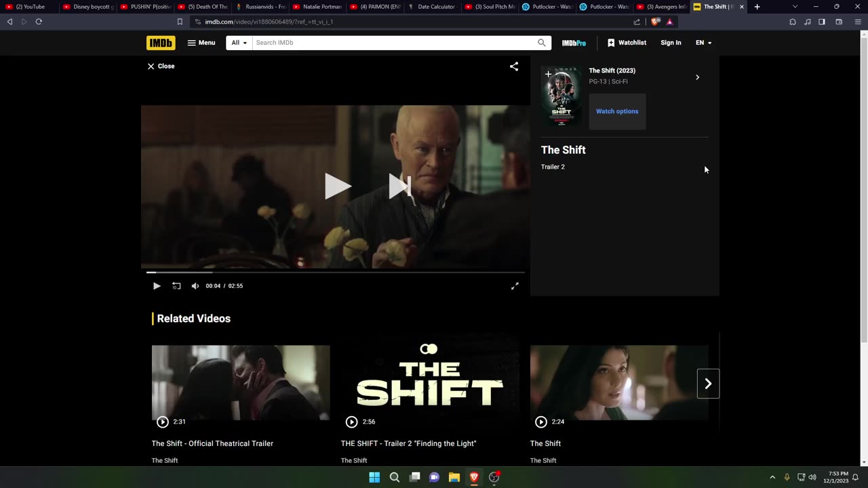Open a new browser tab
Image resolution: width=868 pixels, height=488 pixels.
(757, 7)
